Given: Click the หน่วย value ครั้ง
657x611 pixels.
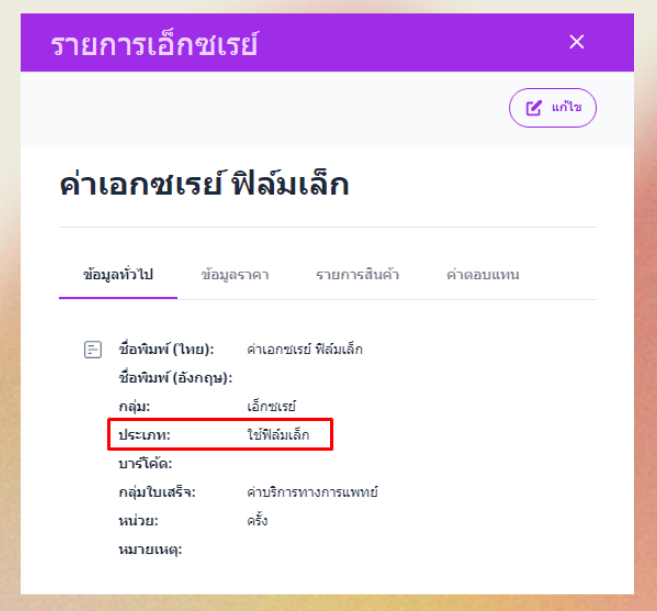Looking at the screenshot, I should coord(257,521).
